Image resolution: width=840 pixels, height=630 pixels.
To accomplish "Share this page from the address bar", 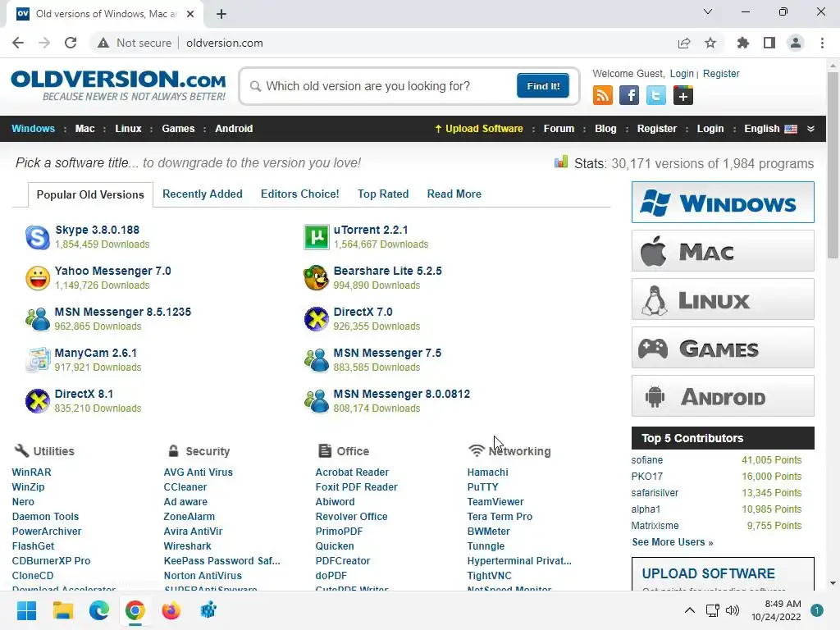I will (684, 43).
